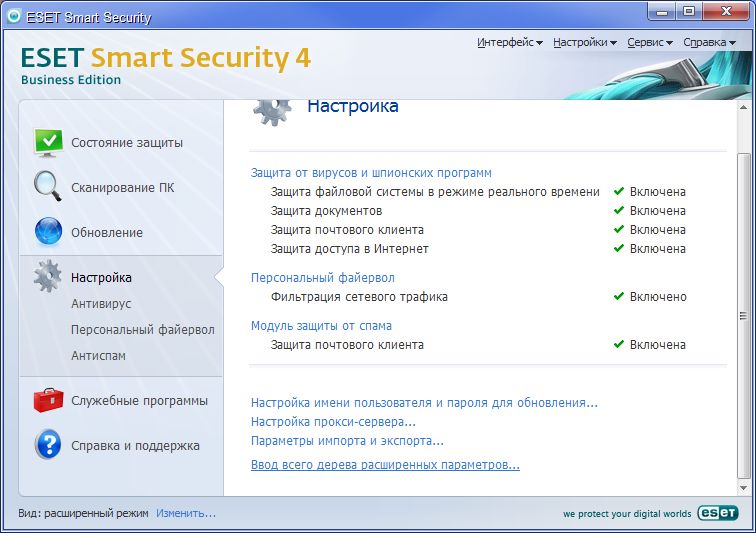The image size is (756, 533).
Task: Open update username and password setup link
Action: tap(424, 403)
